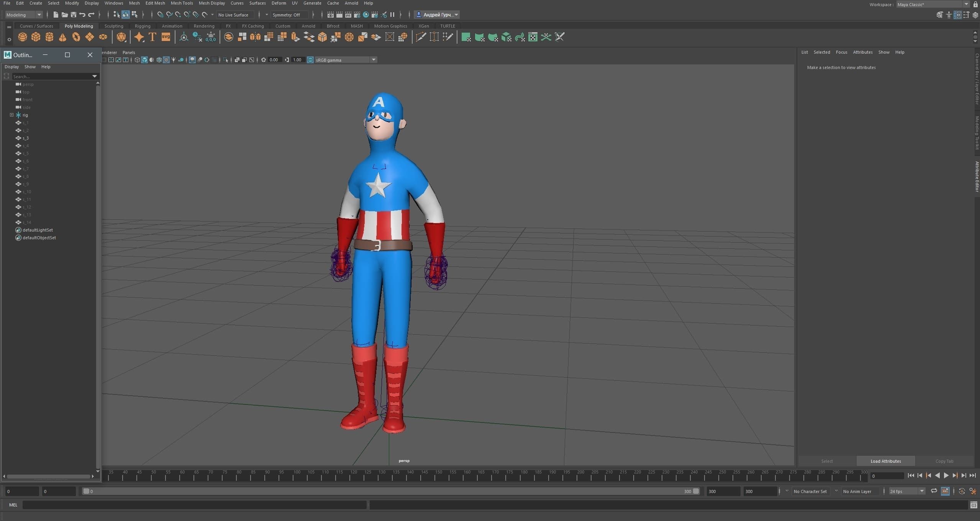Switch to the Rigging shelf tab

[143, 26]
